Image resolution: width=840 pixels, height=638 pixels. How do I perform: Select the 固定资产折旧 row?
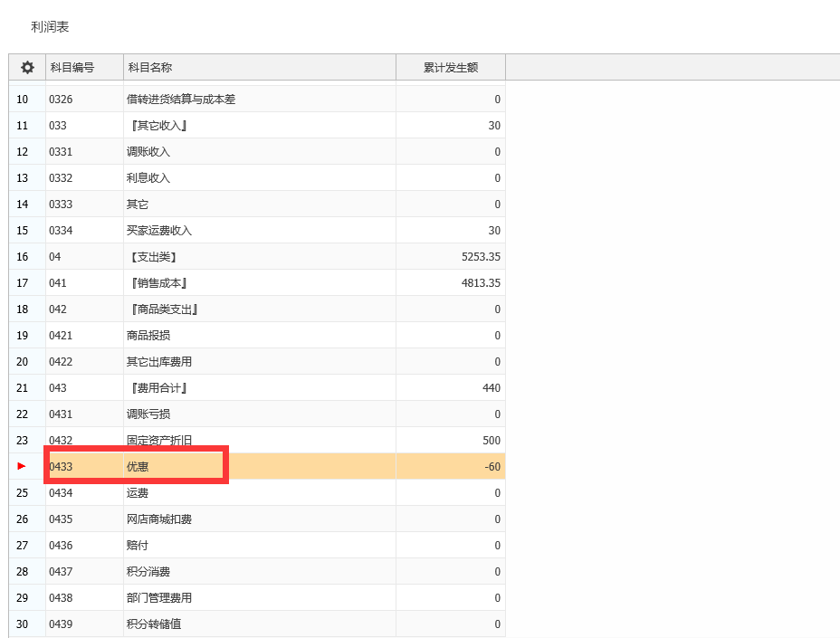[257, 441]
